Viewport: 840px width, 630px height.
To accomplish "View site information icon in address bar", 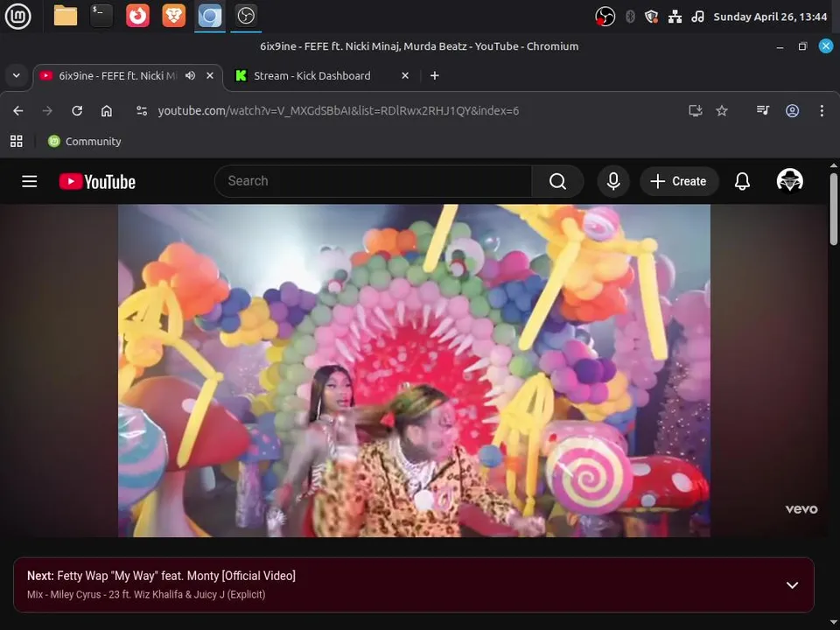I will tap(142, 111).
